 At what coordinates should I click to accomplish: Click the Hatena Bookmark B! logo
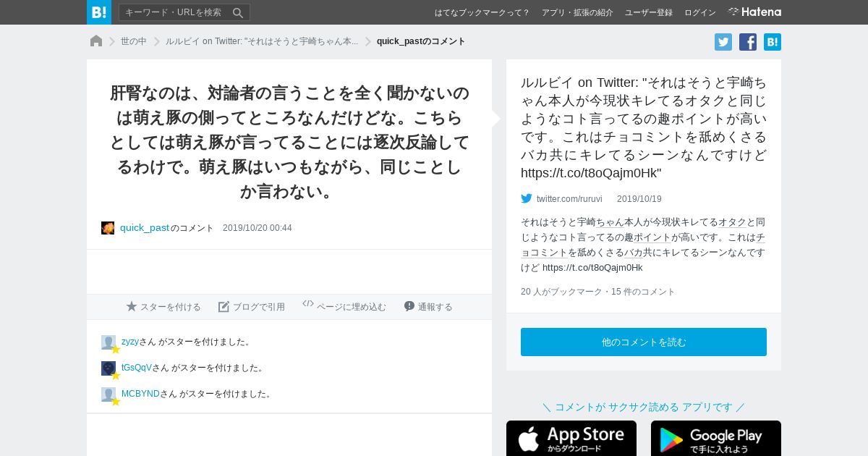(x=99, y=12)
